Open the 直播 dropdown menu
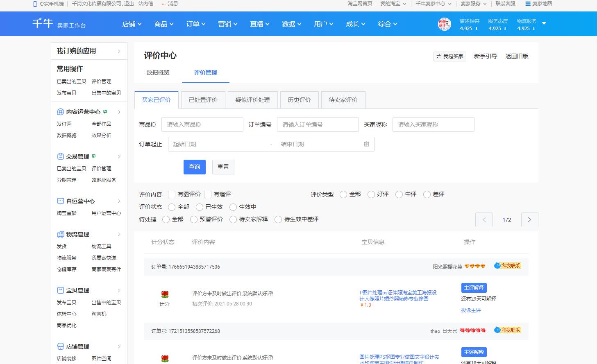 (x=260, y=24)
